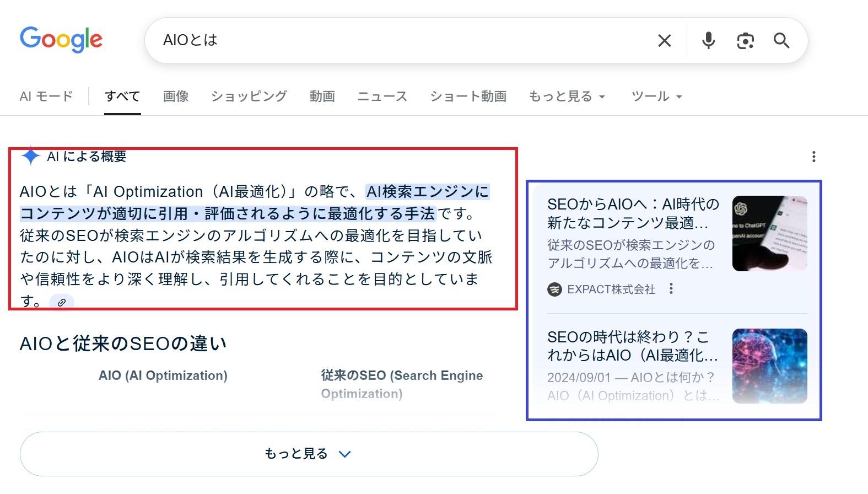868x494 pixels.
Task: Click the source link chip icon
Action: tap(62, 302)
